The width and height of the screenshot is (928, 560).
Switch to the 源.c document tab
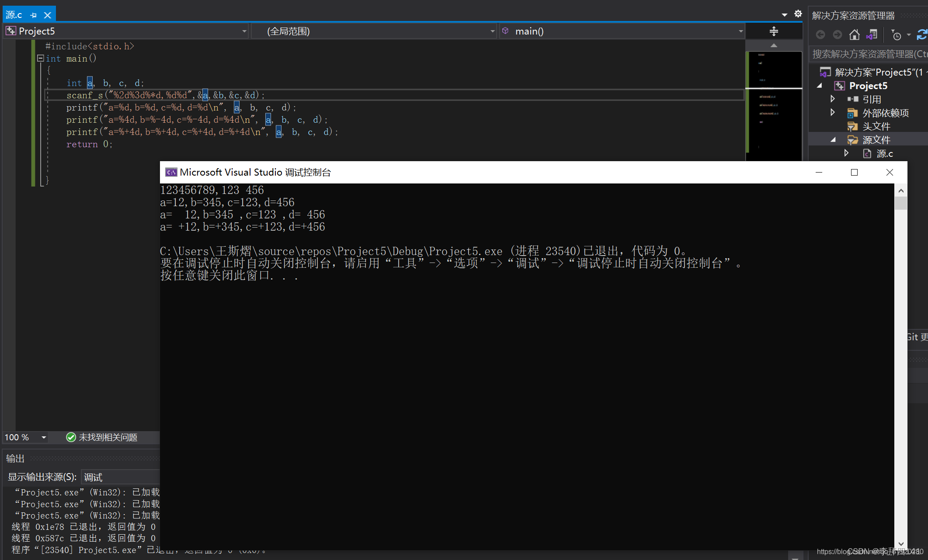(14, 15)
